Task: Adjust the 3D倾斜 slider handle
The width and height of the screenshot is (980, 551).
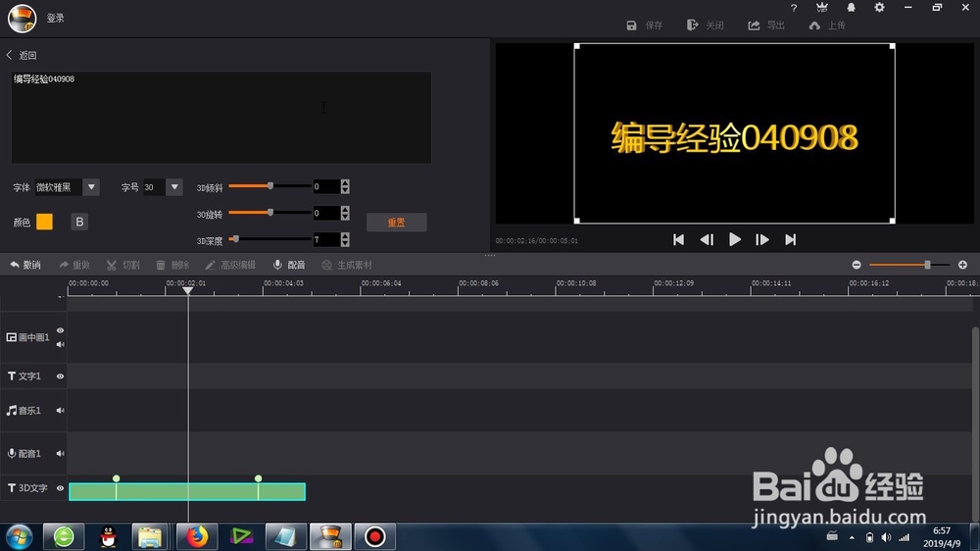Action: [270, 185]
